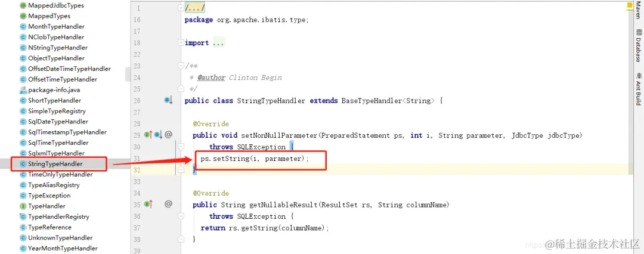
Task: Click the overridden-method down-arrow icon on line 29
Action: click(x=159, y=134)
